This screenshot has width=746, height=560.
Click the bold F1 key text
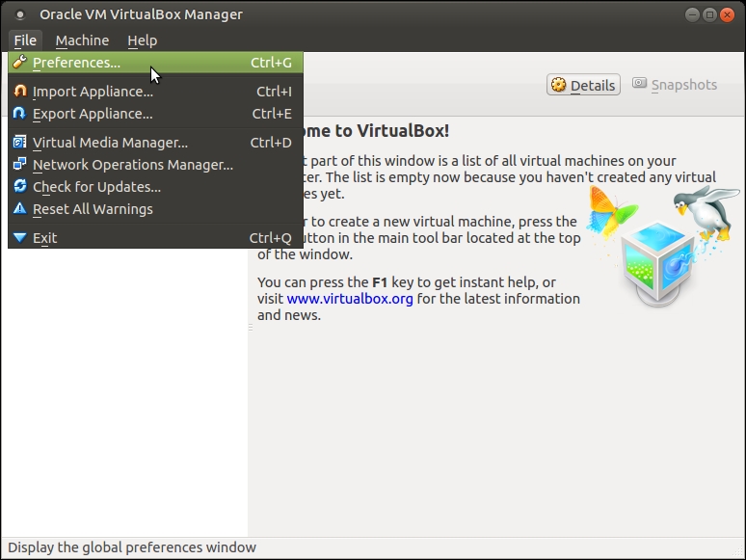click(x=380, y=282)
